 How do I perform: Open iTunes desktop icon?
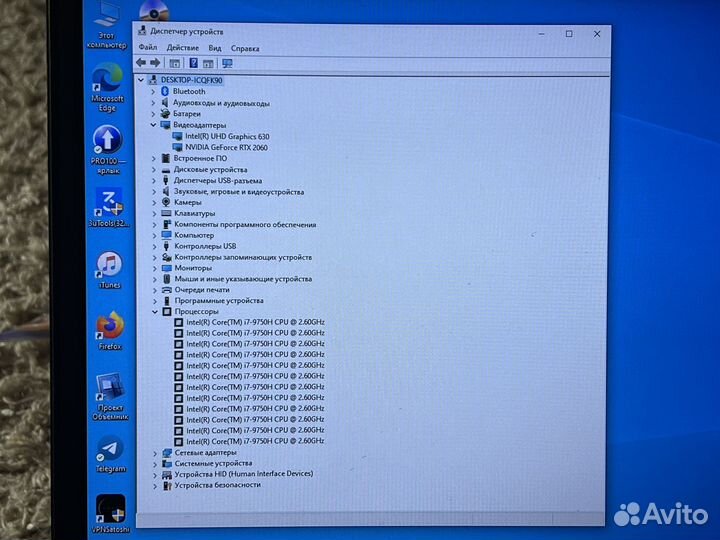coord(109,270)
